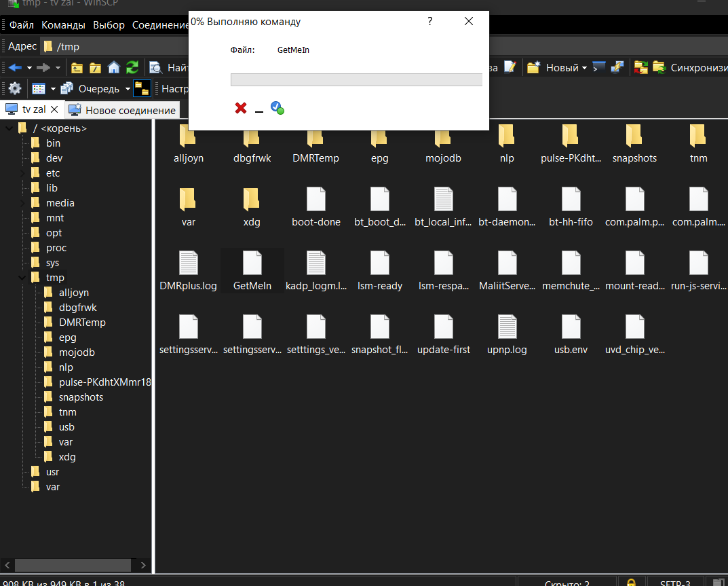728x586 pixels.
Task: Click the Новый new folder button
Action: pyautogui.click(x=554, y=68)
